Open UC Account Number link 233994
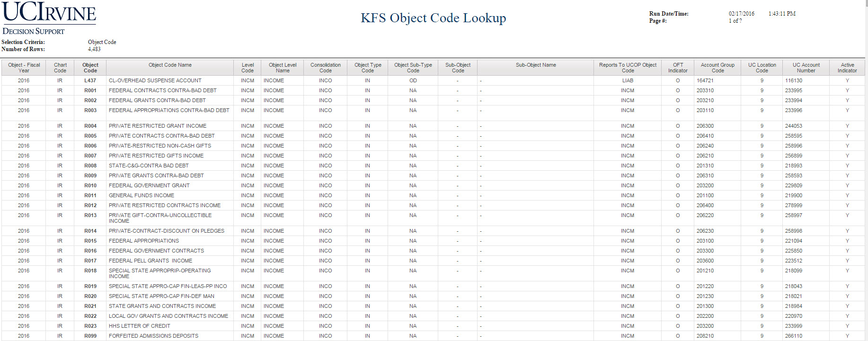Image resolution: width=868 pixels, height=341 pixels. coord(794,100)
